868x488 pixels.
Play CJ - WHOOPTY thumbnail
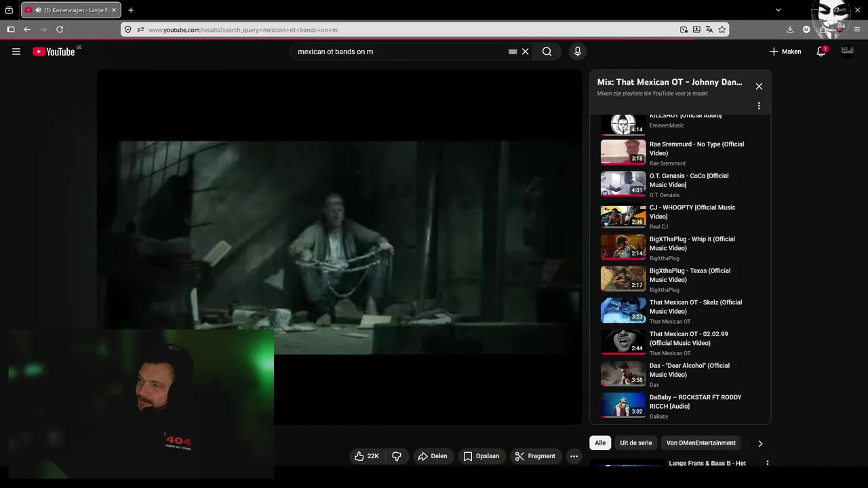[x=623, y=216]
